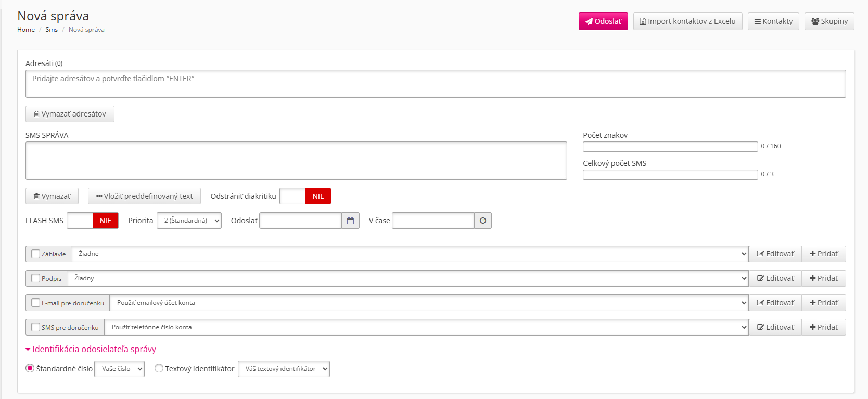Click the clock icon beside V čase field
The width and height of the screenshot is (868, 399).
(x=483, y=221)
